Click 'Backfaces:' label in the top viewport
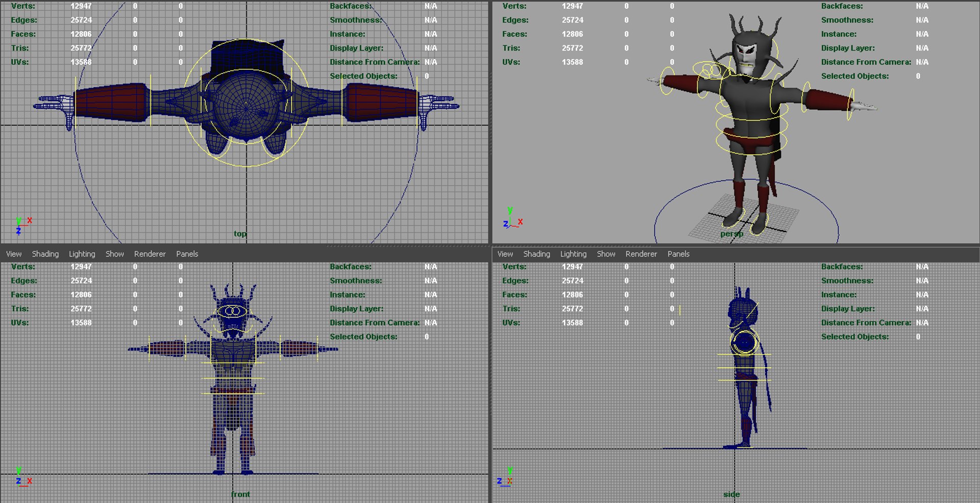This screenshot has width=980, height=503. click(x=351, y=6)
